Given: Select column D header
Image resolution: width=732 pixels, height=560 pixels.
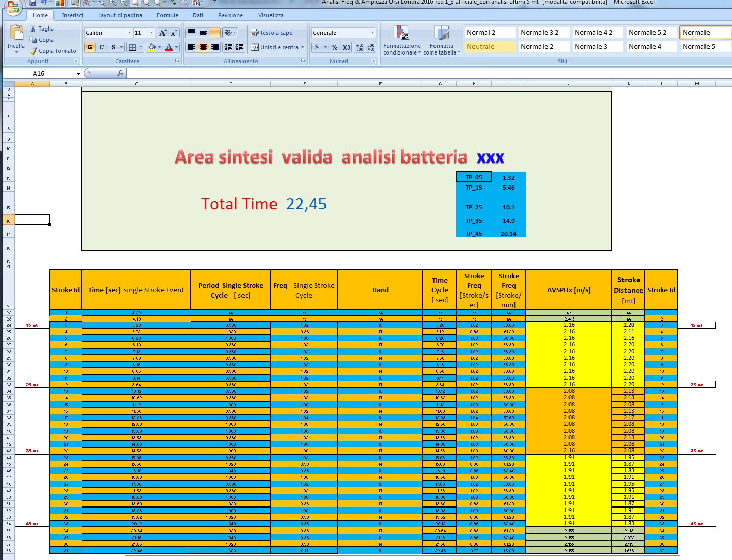Looking at the screenshot, I should click(231, 84).
